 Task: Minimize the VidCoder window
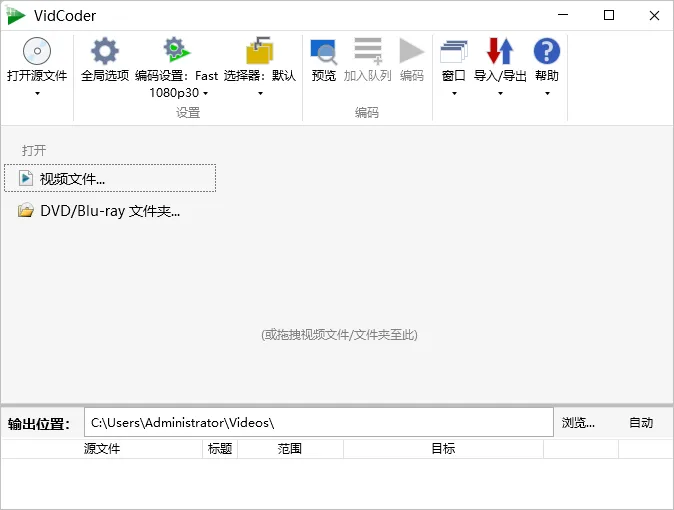[563, 15]
